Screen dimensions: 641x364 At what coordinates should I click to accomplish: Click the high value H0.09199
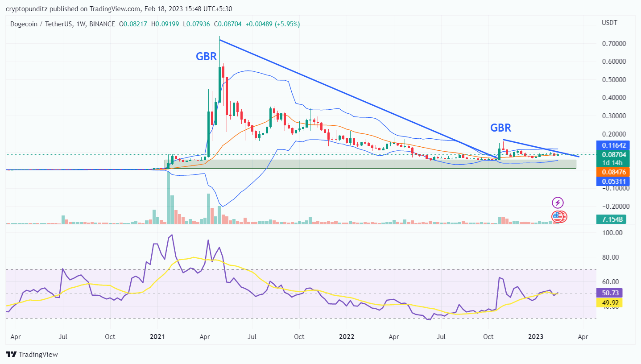(166, 24)
